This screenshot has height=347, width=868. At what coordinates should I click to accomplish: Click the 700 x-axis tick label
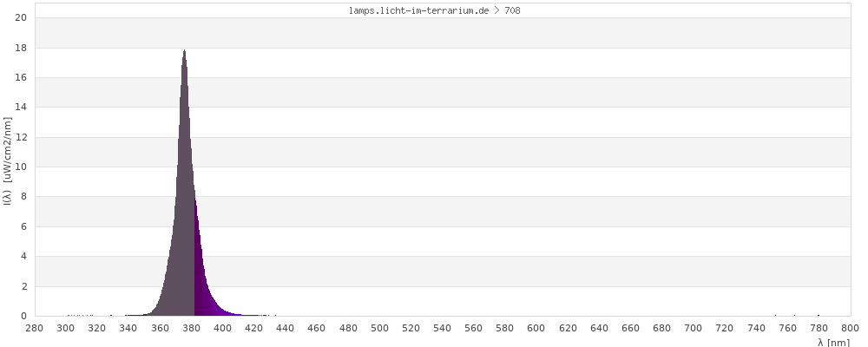[694, 328]
